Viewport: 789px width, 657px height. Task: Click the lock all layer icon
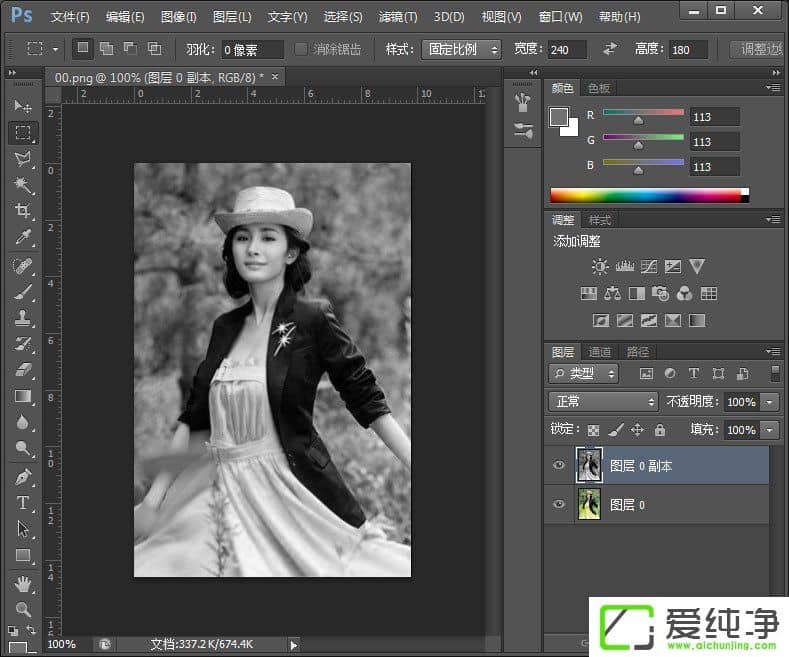[x=659, y=430]
